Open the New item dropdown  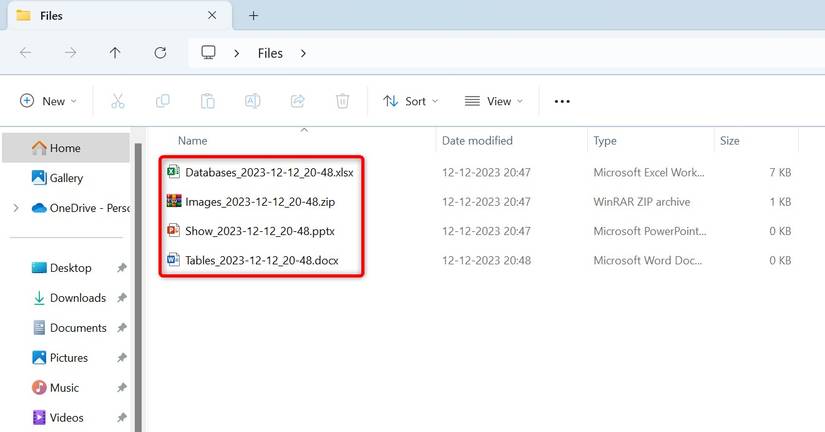pos(48,101)
